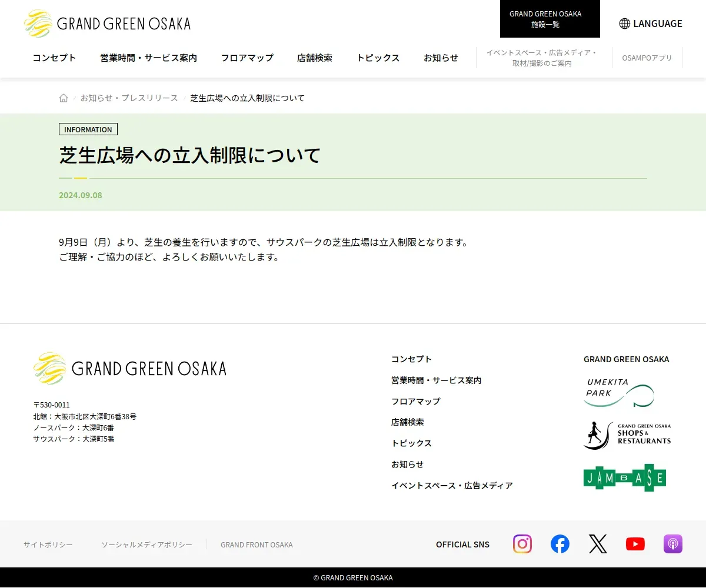This screenshot has height=588, width=706.
Task: Open footer フロアマップ link
Action: tap(416, 401)
